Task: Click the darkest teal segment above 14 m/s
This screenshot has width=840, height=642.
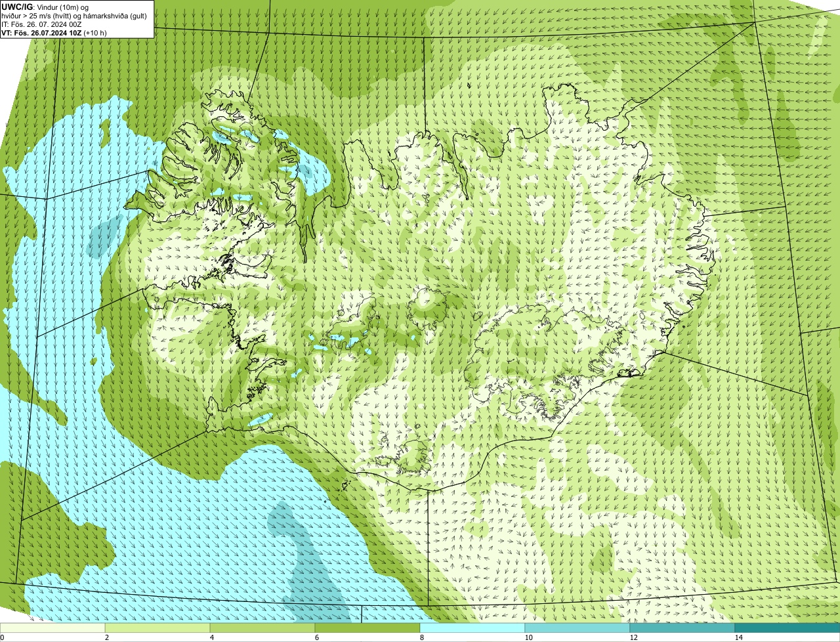Action: click(x=787, y=628)
